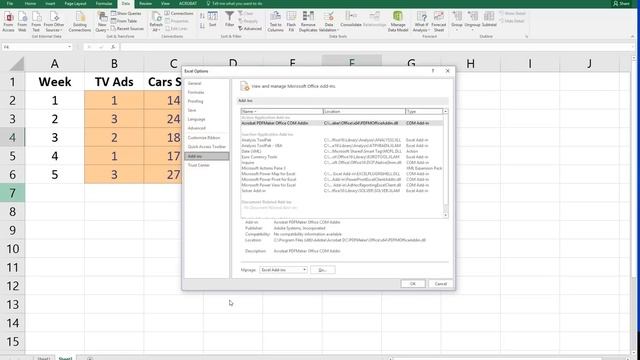The width and height of the screenshot is (640, 360).
Task: Click the formula bar input
Action: 376,47
